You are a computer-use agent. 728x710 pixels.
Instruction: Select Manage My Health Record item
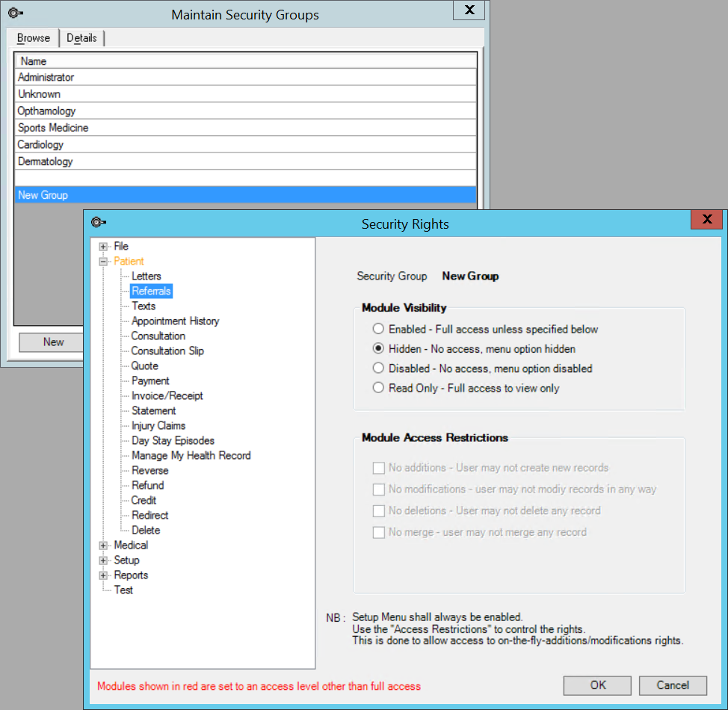click(191, 456)
